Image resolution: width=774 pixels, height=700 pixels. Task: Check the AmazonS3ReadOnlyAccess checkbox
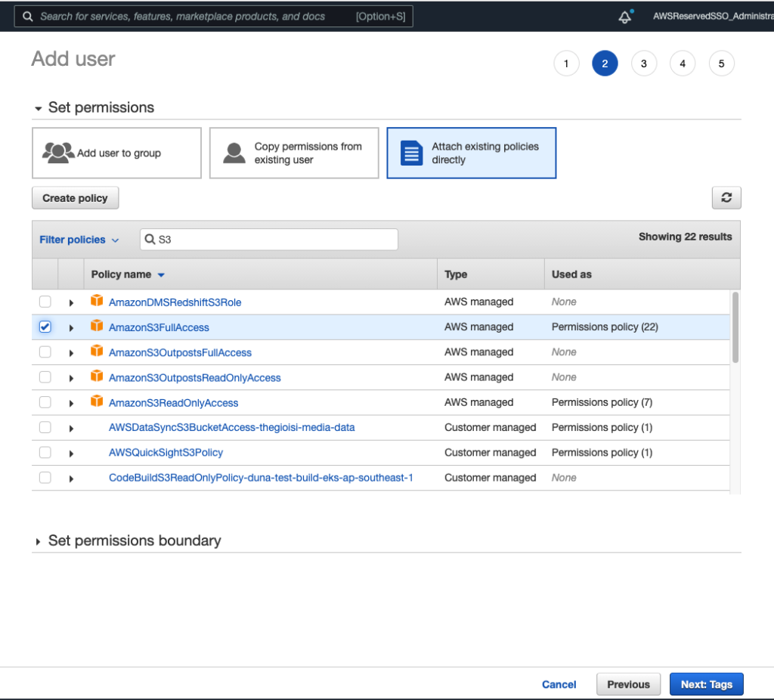[45, 402]
